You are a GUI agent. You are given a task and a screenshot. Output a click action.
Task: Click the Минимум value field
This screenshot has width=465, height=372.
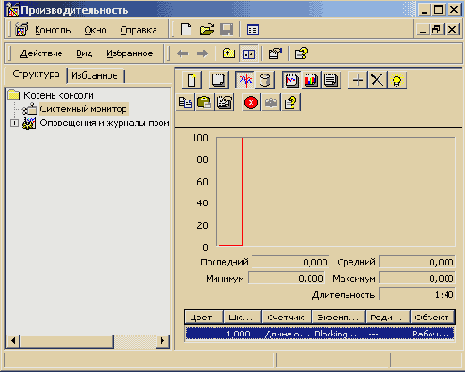pos(287,278)
